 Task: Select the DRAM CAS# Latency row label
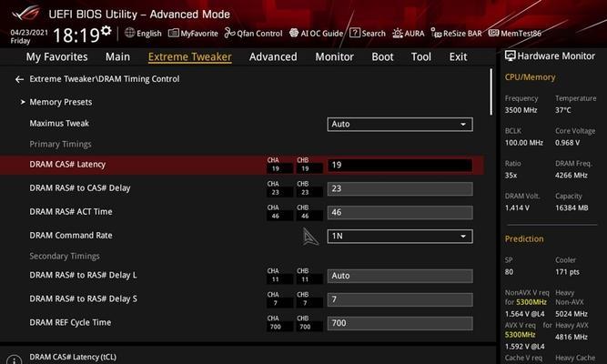point(67,164)
